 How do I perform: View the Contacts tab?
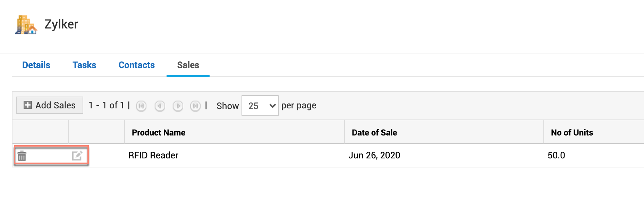click(x=137, y=65)
